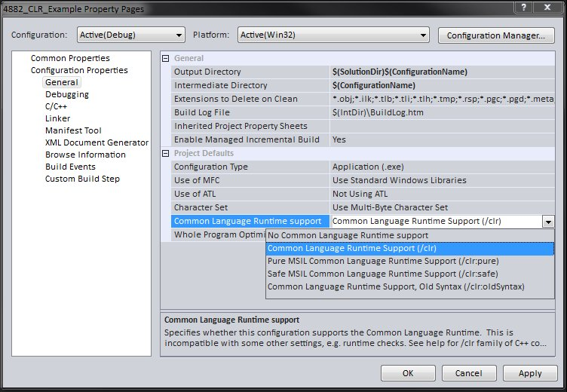Open the C/C++ properties node

click(56, 106)
